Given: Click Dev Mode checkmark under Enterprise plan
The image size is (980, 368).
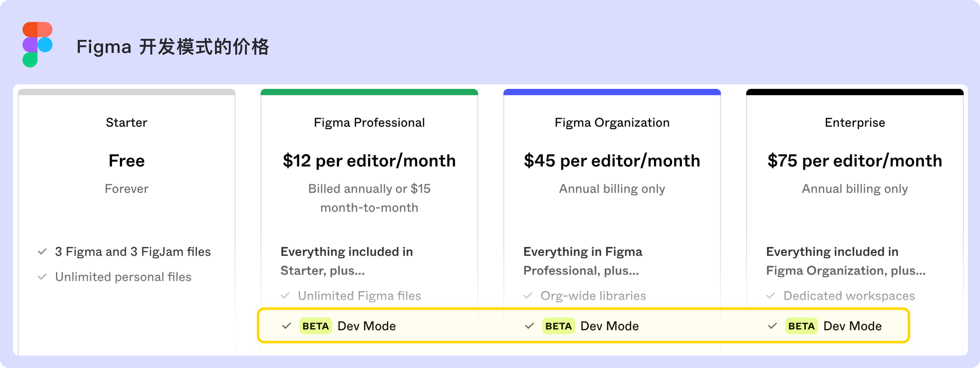Looking at the screenshot, I should (772, 326).
